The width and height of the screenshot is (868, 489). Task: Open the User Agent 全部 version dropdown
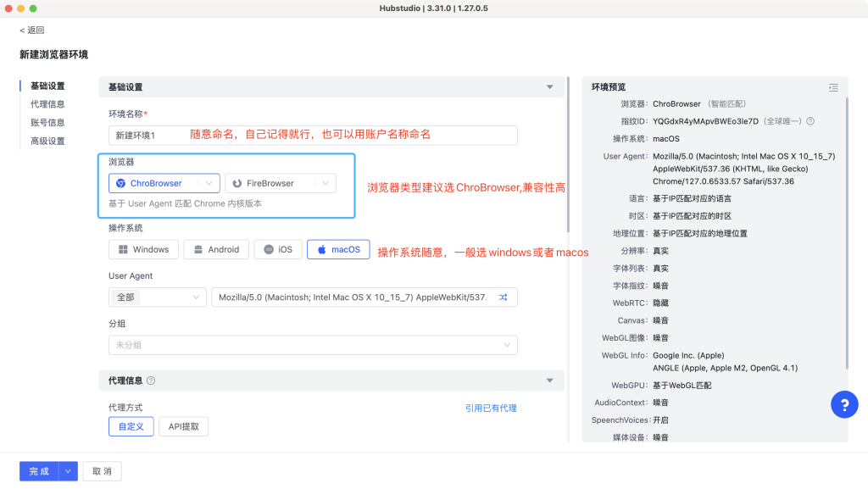click(x=157, y=297)
